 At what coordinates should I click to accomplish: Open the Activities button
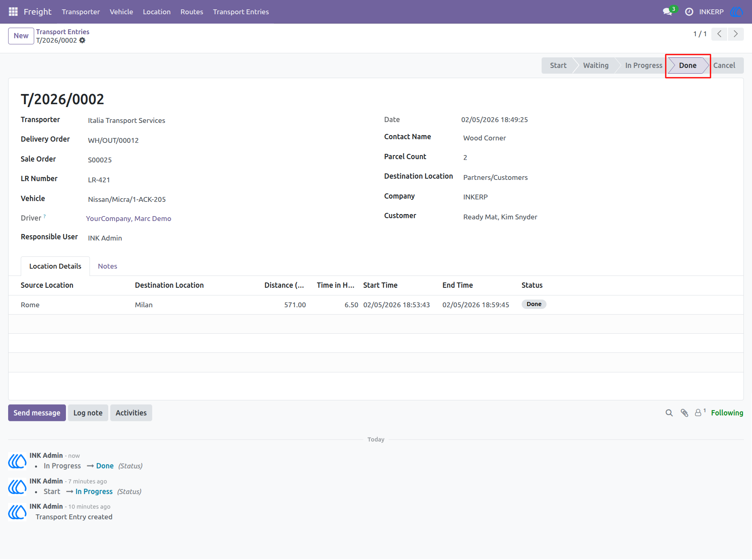tap(131, 413)
